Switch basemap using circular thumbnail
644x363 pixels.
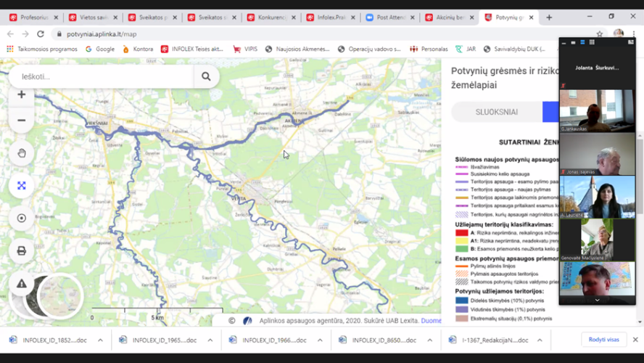60,296
